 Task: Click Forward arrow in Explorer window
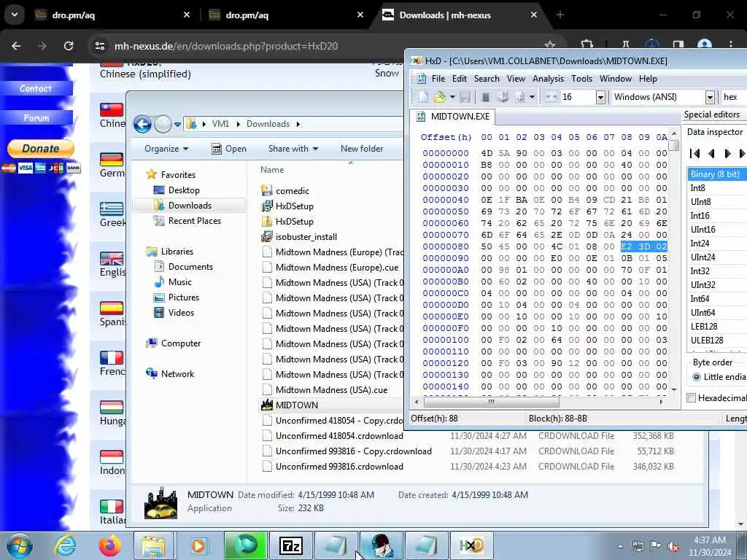coord(163,124)
